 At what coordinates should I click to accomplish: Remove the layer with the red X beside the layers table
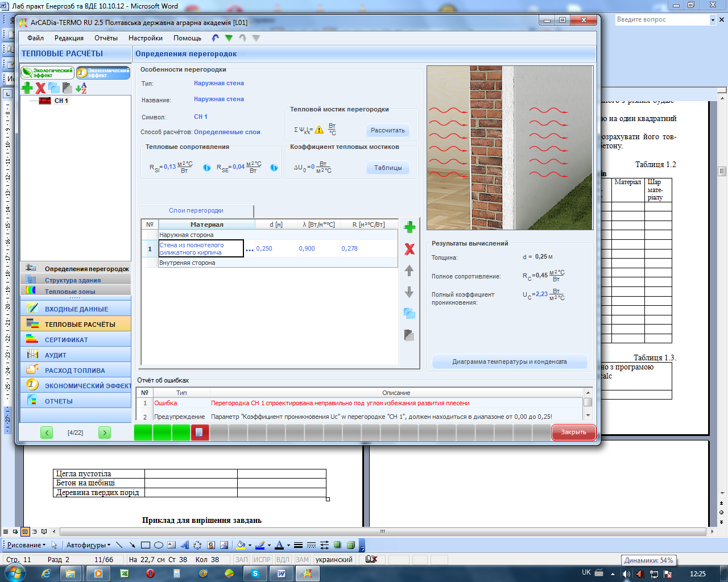[409, 249]
